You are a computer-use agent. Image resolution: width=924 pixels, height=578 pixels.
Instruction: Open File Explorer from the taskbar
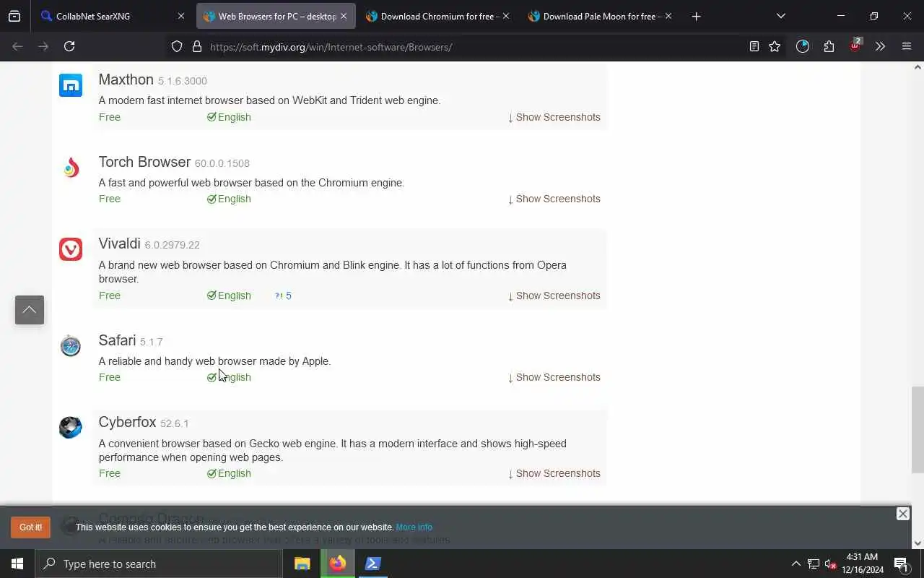302,564
